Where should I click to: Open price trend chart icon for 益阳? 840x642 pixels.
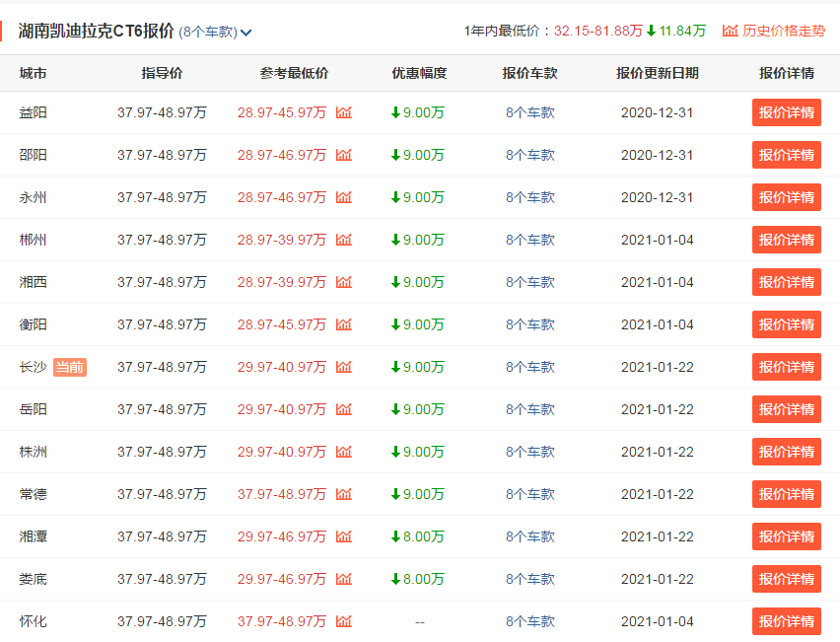point(344,112)
